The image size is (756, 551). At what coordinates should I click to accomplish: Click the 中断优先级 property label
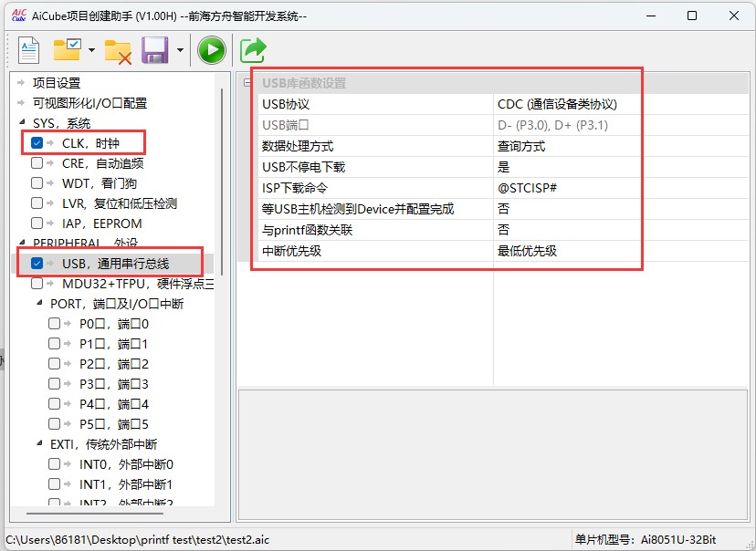point(291,251)
